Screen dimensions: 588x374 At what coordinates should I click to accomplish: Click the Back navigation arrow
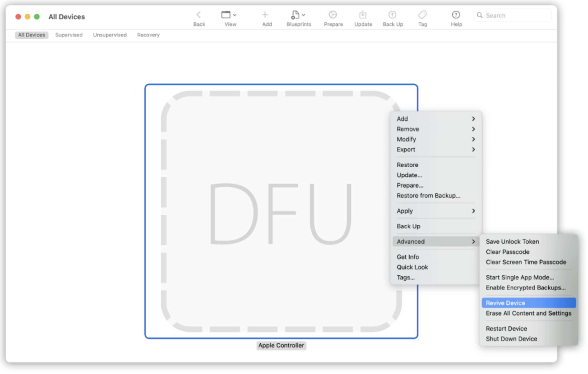point(199,15)
